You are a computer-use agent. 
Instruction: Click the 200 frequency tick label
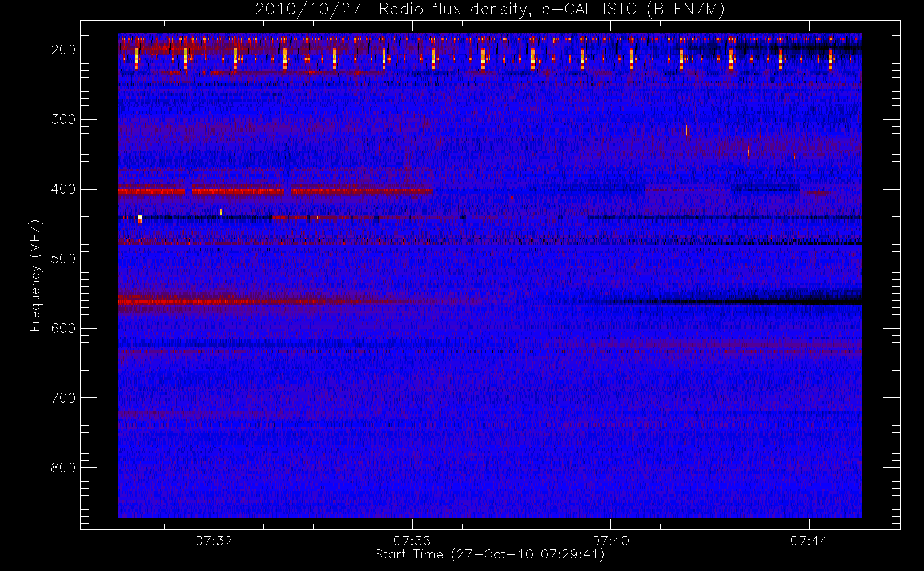(x=63, y=50)
